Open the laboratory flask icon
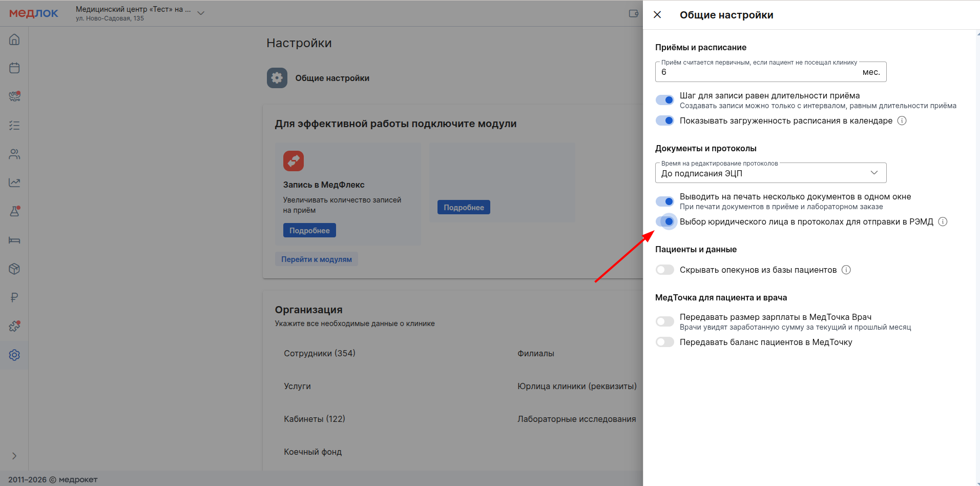The width and height of the screenshot is (980, 486). [x=14, y=211]
